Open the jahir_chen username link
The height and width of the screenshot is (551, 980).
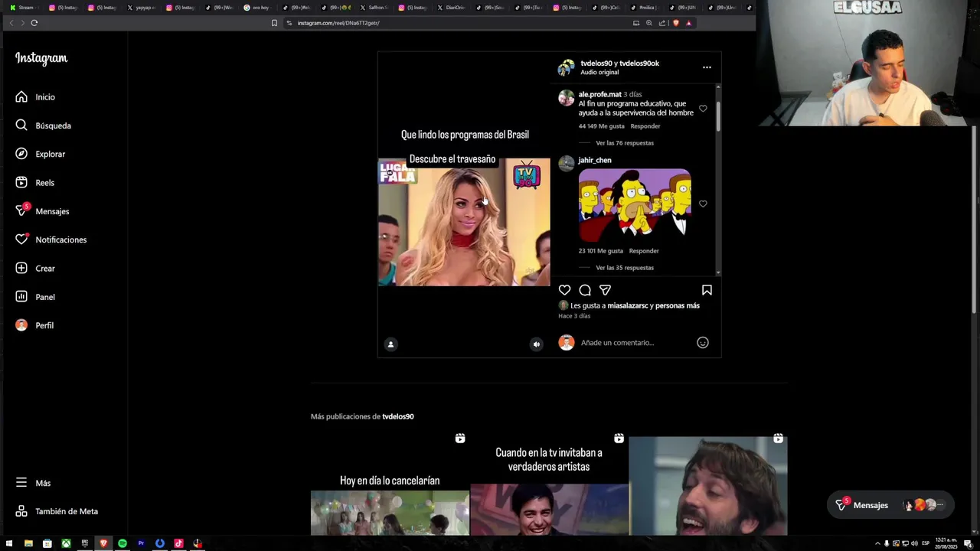tap(595, 160)
